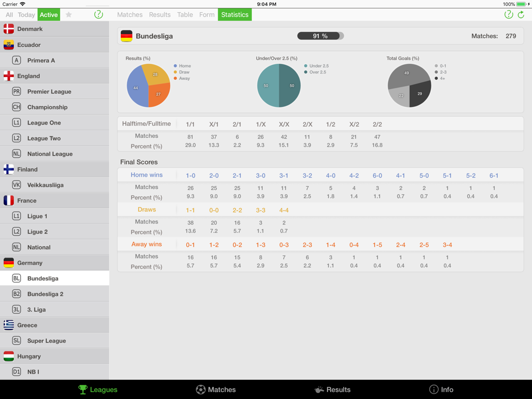The width and height of the screenshot is (532, 399).
Task: Click the Bundesliga header German flag
Action: coord(127,36)
